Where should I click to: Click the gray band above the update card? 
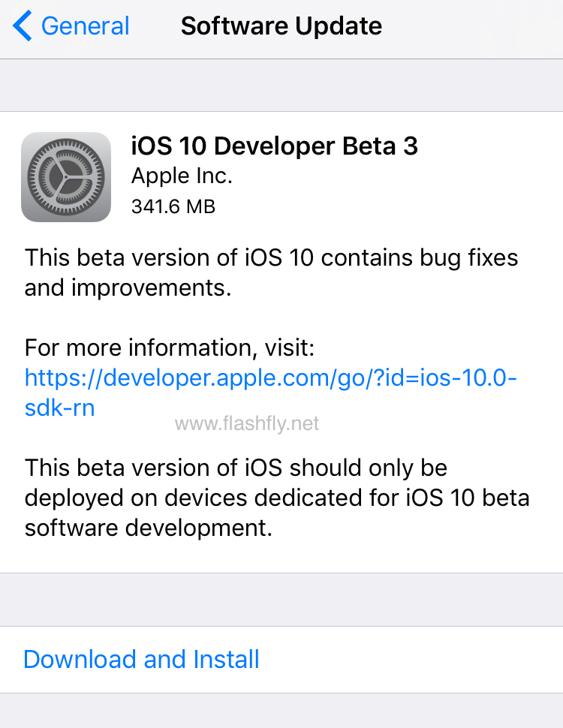281,86
